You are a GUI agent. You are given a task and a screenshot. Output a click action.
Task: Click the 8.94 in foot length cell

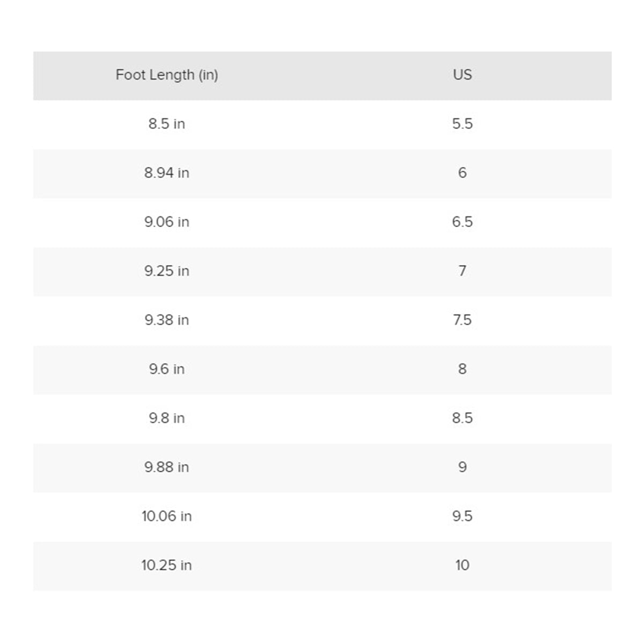click(x=167, y=173)
